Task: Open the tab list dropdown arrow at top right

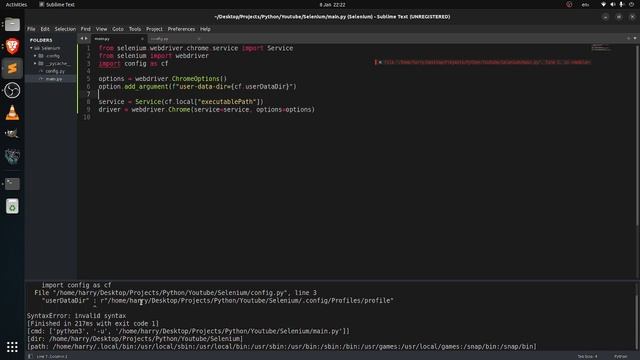Action: tap(635, 38)
